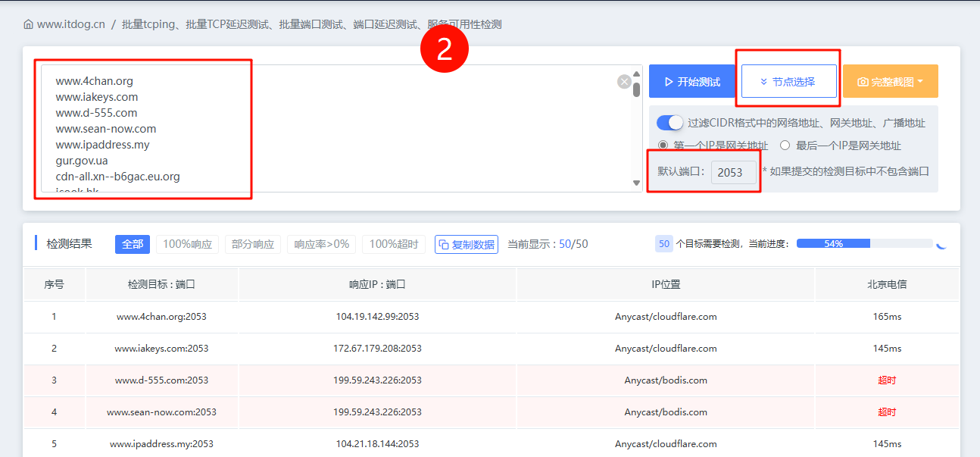
Task: Filter results by 部分响应
Action: [x=253, y=244]
